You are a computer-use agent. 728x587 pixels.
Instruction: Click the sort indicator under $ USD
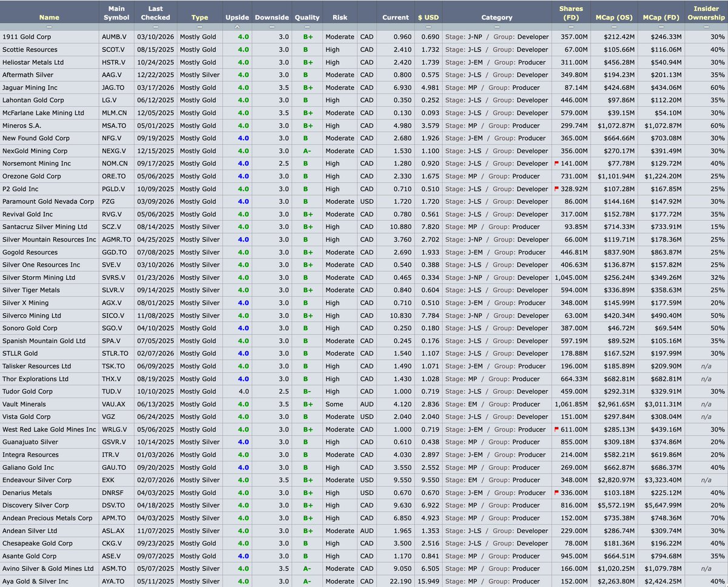pyautogui.click(x=428, y=27)
